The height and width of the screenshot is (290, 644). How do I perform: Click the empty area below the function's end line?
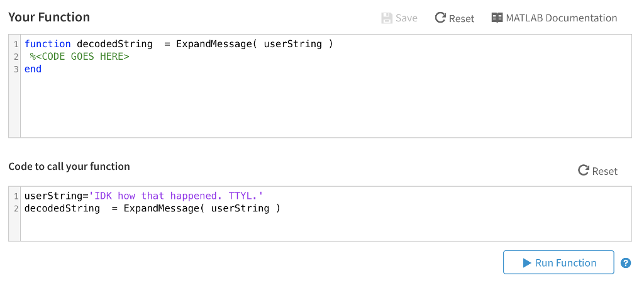(x=314, y=107)
